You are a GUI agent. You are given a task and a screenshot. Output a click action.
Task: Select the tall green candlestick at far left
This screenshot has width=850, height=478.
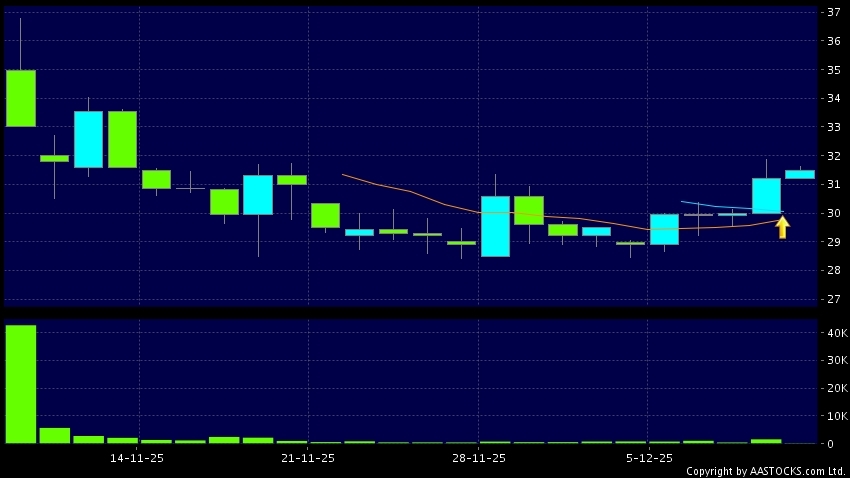coord(21,98)
